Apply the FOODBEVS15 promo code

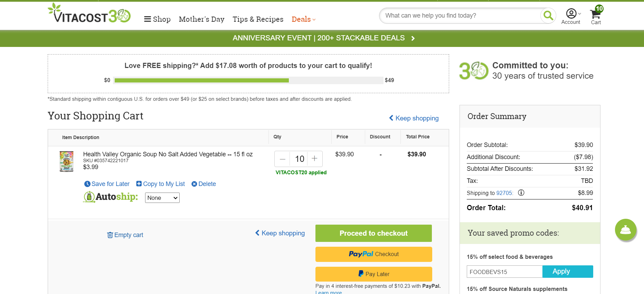(x=568, y=272)
